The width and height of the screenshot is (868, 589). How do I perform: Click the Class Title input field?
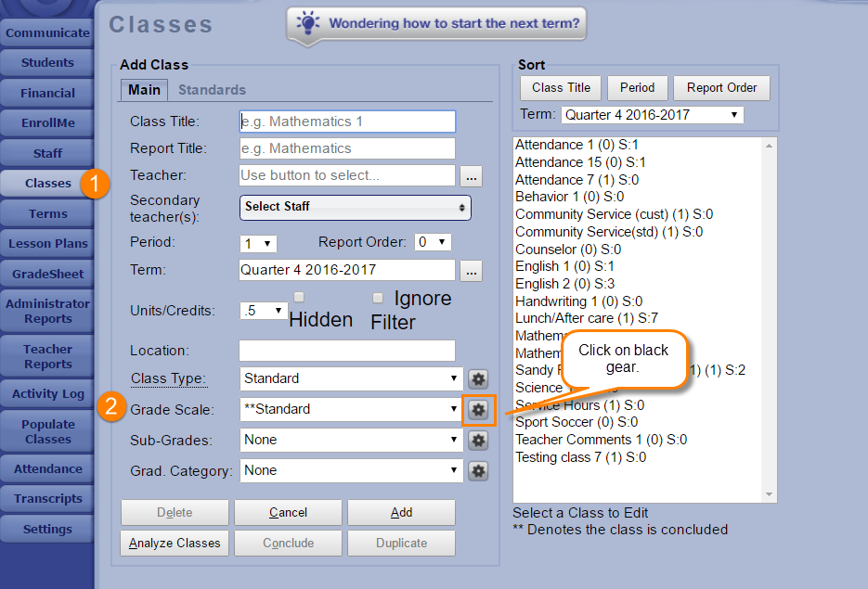tap(347, 122)
